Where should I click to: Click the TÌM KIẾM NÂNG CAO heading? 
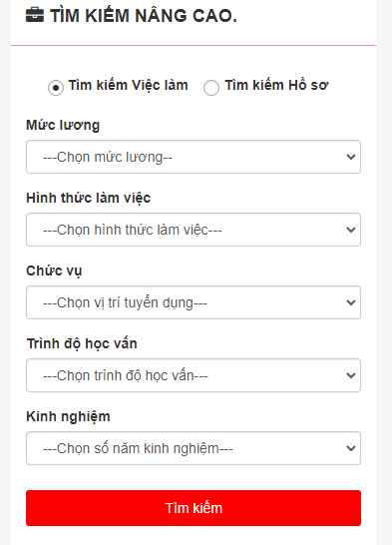pyautogui.click(x=144, y=16)
